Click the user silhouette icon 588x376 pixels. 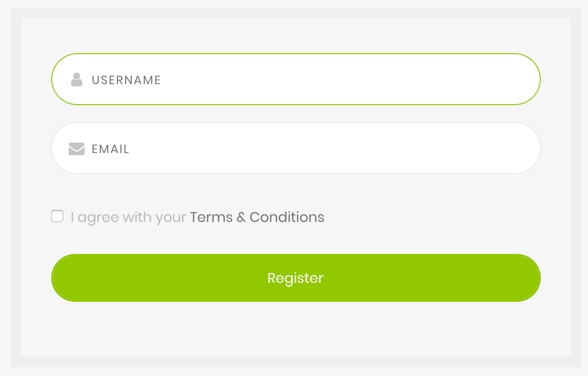76,79
